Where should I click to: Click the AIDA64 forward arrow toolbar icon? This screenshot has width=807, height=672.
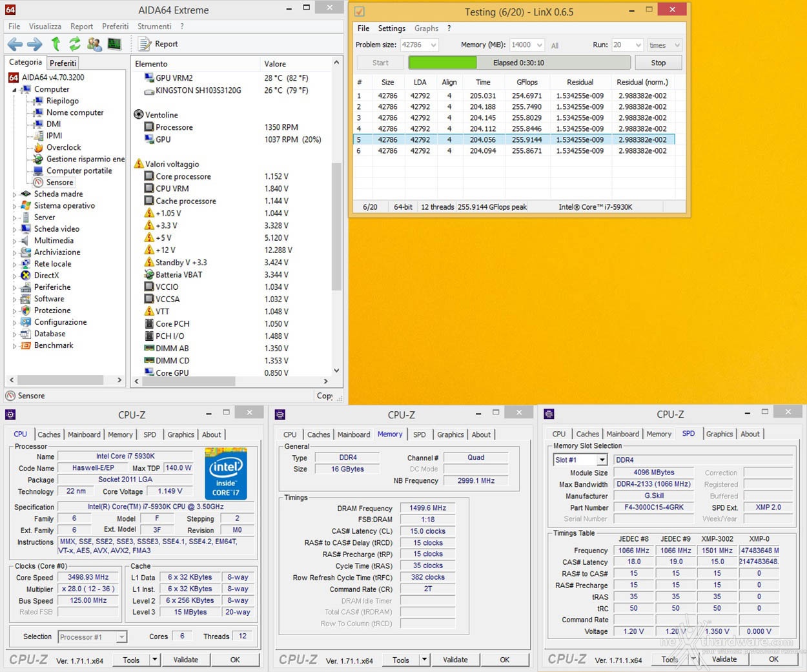[35, 44]
